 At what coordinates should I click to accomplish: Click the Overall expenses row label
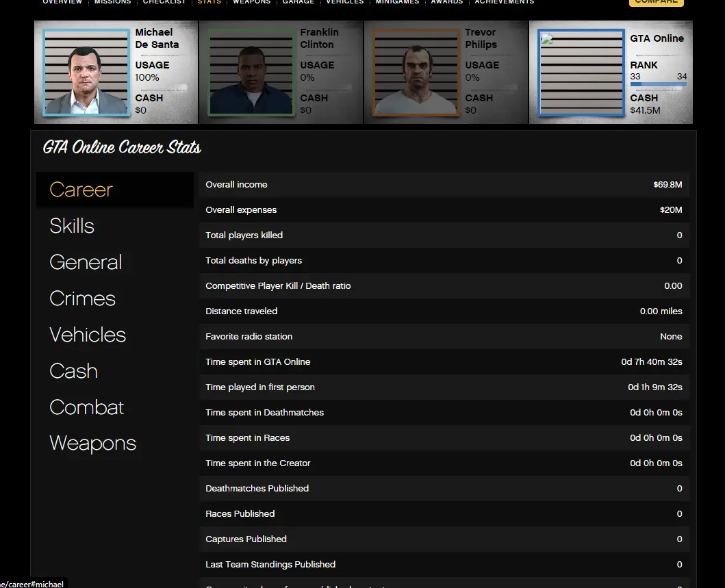(x=241, y=210)
